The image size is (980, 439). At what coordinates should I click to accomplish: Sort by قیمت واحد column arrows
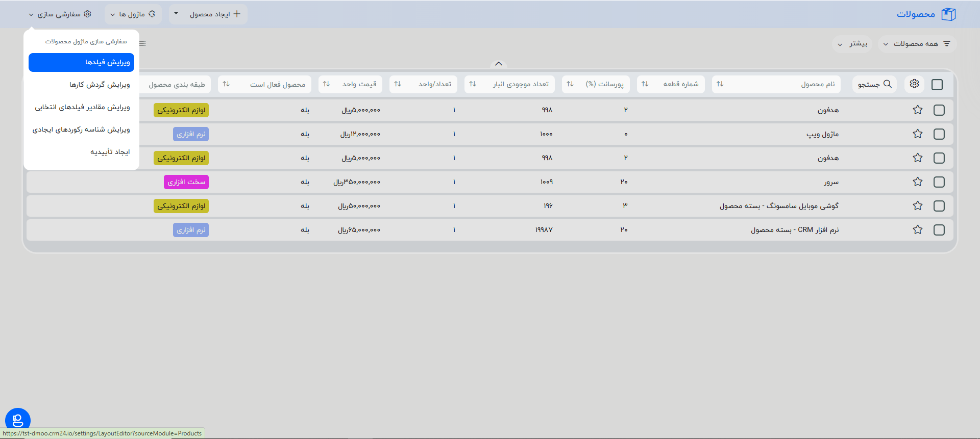327,84
